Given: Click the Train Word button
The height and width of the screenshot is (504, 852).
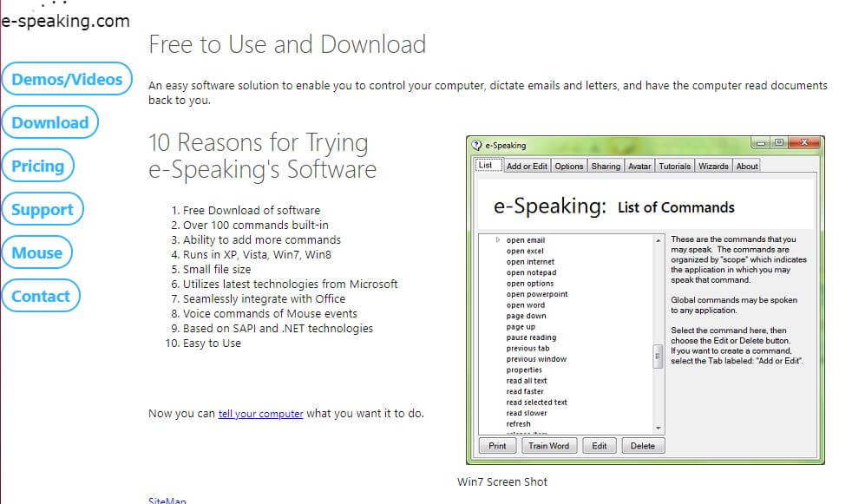Looking at the screenshot, I should pos(549,446).
